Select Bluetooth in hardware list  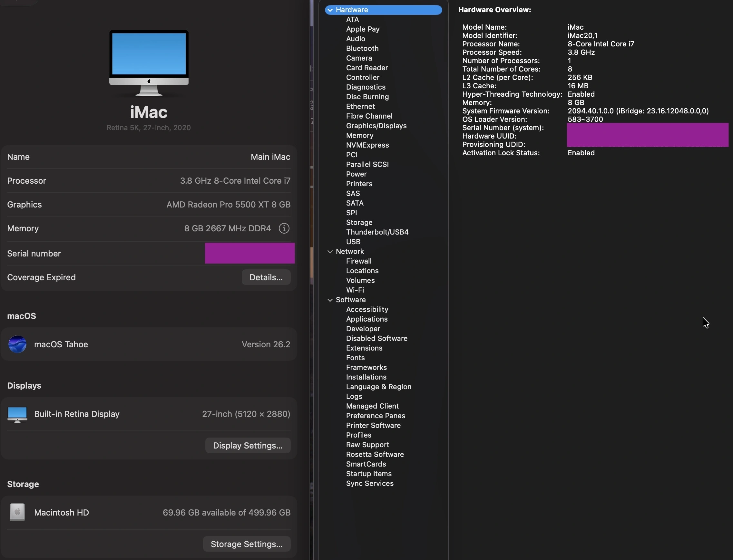(362, 48)
